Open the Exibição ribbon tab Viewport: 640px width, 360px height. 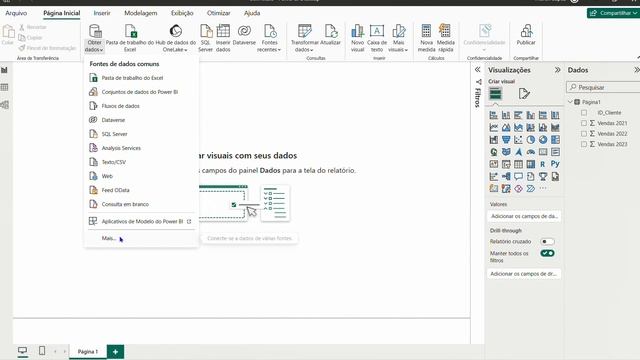click(x=182, y=13)
